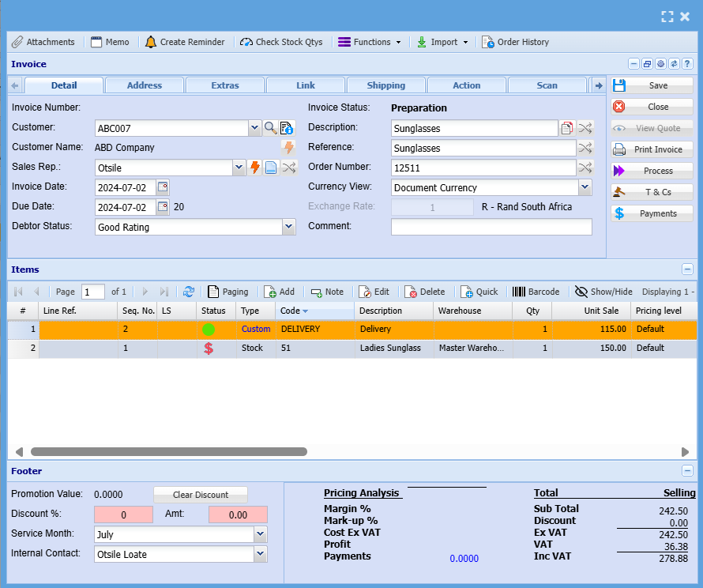Collapse the Items panel
Screen dimensions: 703x588
(x=687, y=269)
